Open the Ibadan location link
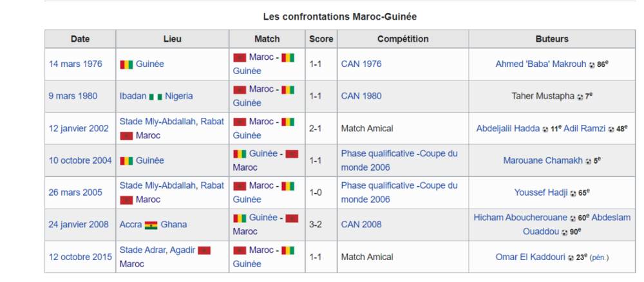Image resolution: width=644 pixels, height=282 pixels. pyautogui.click(x=133, y=96)
